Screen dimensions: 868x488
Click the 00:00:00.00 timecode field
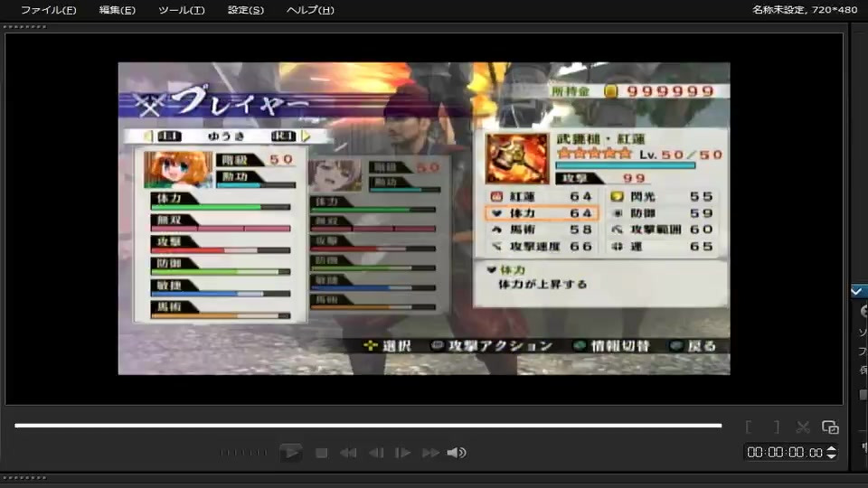pos(785,453)
